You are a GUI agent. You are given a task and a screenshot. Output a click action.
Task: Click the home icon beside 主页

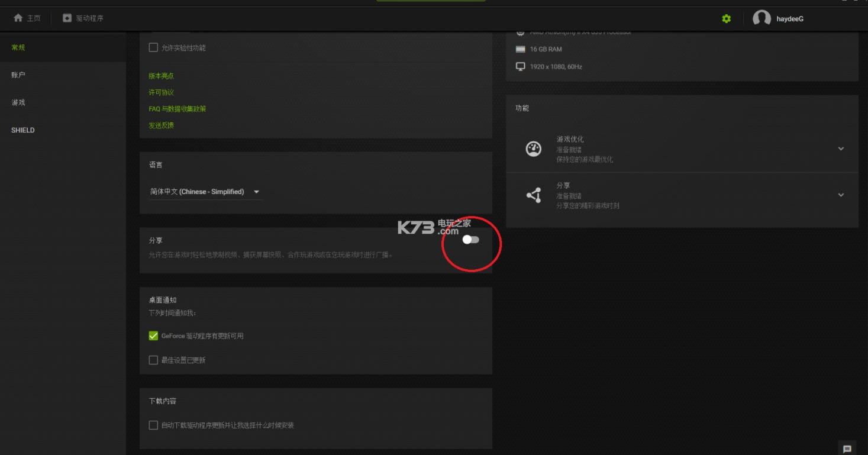[x=18, y=18]
